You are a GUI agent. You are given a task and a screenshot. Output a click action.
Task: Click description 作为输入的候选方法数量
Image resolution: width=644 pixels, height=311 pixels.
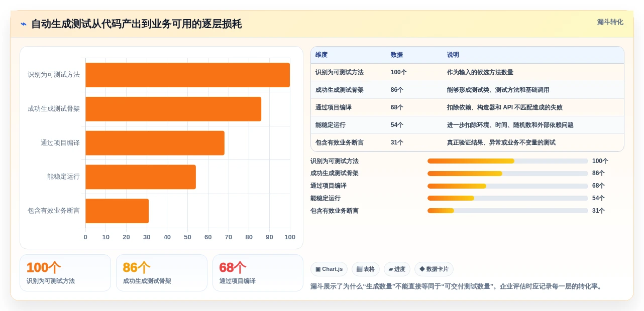click(x=480, y=72)
